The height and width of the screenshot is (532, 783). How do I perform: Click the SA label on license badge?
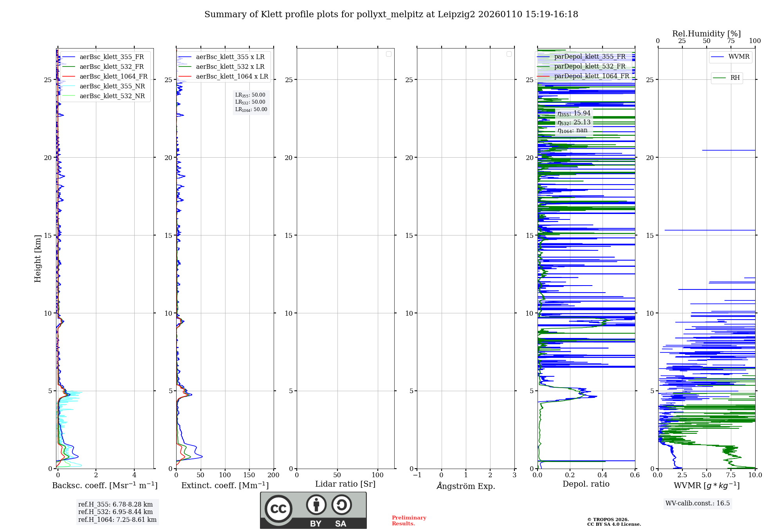(341, 524)
